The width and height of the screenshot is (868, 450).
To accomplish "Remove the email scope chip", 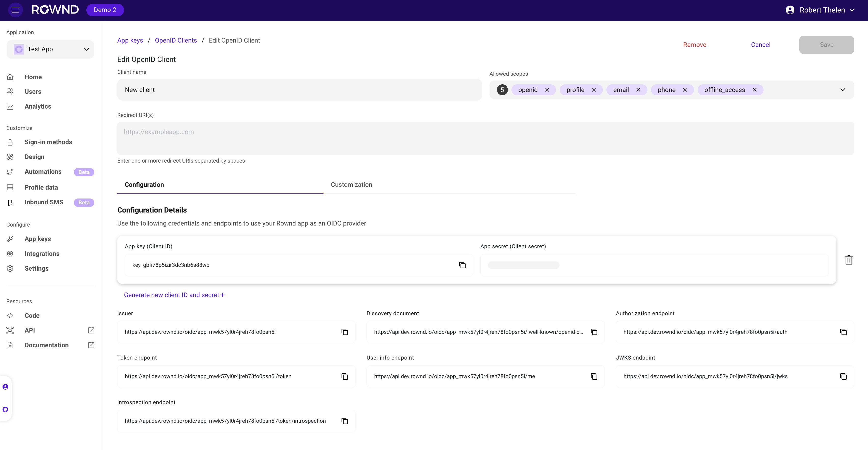I will (x=638, y=90).
